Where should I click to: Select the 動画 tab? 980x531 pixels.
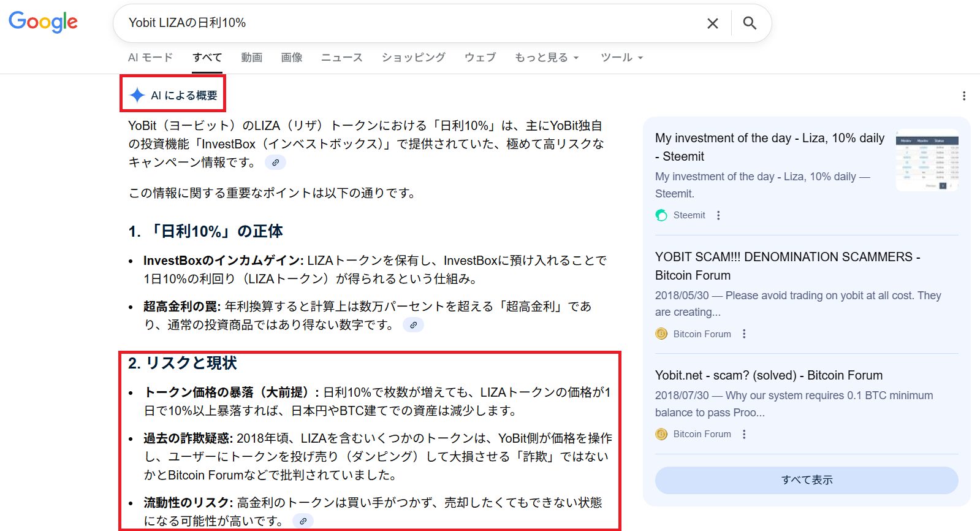pyautogui.click(x=251, y=58)
